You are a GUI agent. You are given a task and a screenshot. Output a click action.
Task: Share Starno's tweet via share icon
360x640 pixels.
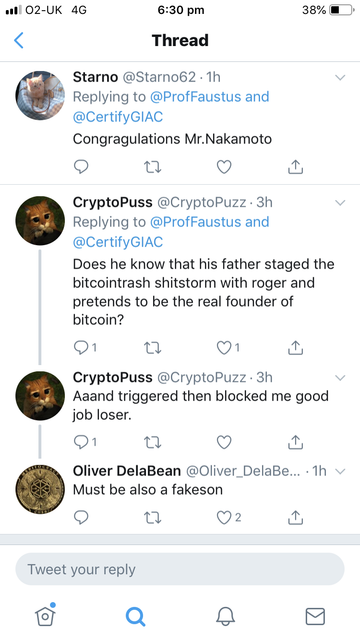(295, 166)
